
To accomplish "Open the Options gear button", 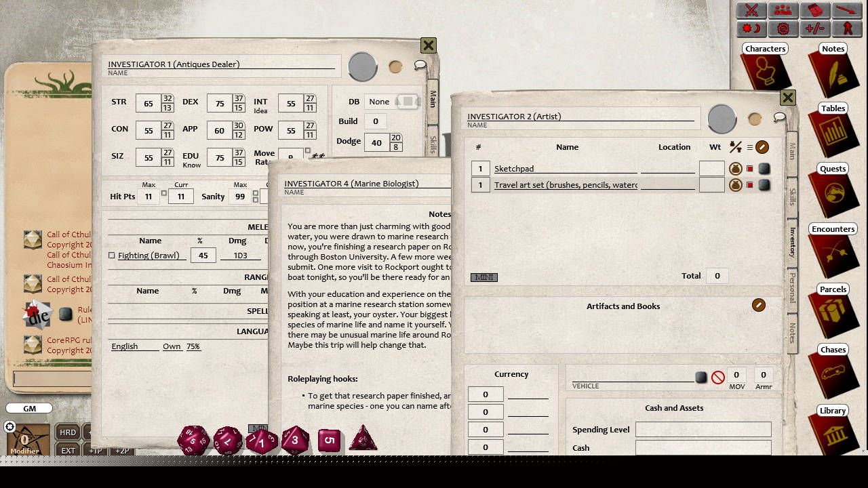I will pyautogui.click(x=783, y=28).
